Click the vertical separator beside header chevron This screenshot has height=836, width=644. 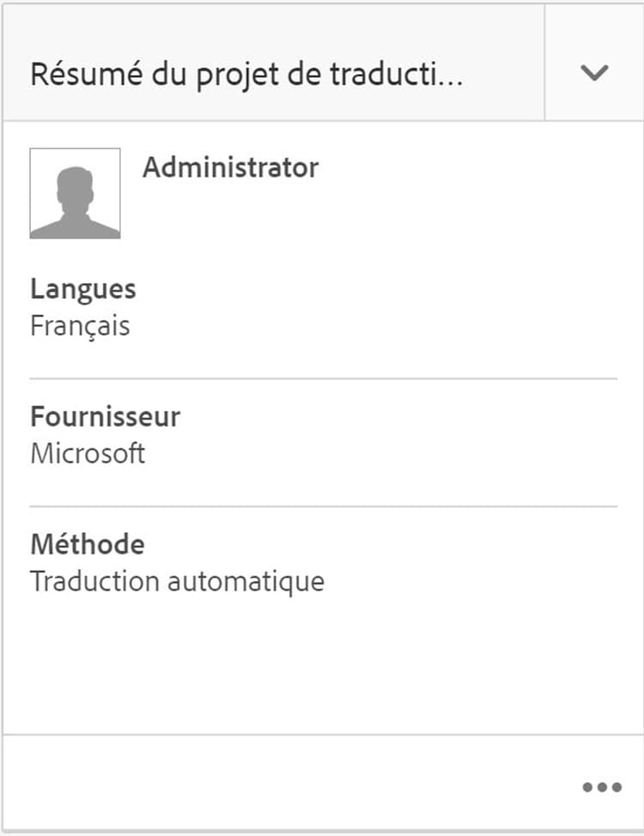click(544, 63)
